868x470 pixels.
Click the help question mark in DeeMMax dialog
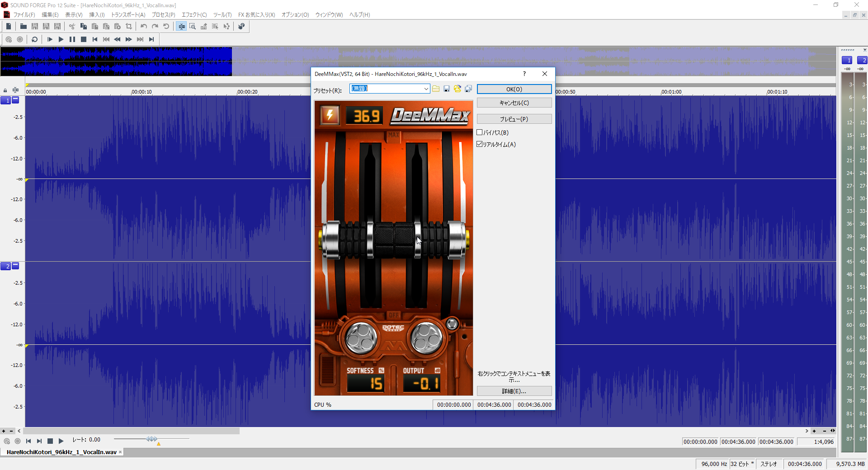point(524,74)
